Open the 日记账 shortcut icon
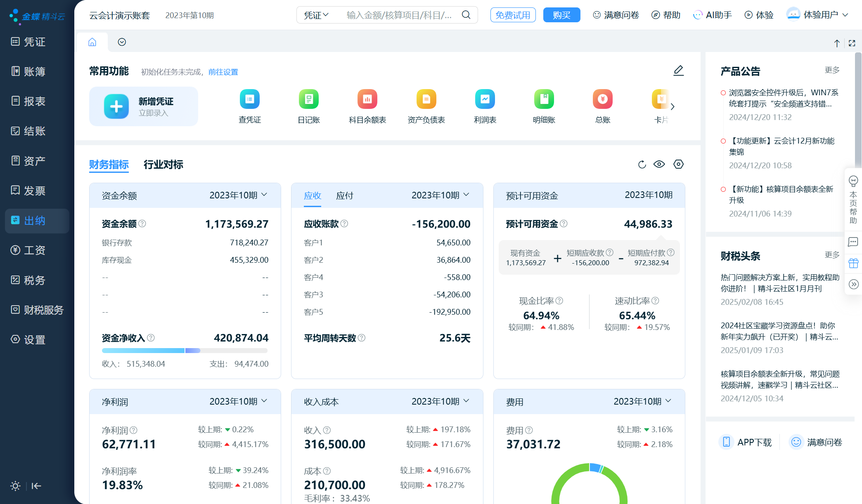 (308, 99)
